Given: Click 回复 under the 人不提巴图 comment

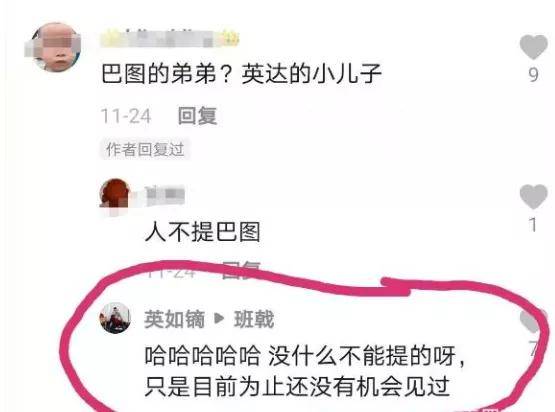Looking at the screenshot, I should 241,271.
